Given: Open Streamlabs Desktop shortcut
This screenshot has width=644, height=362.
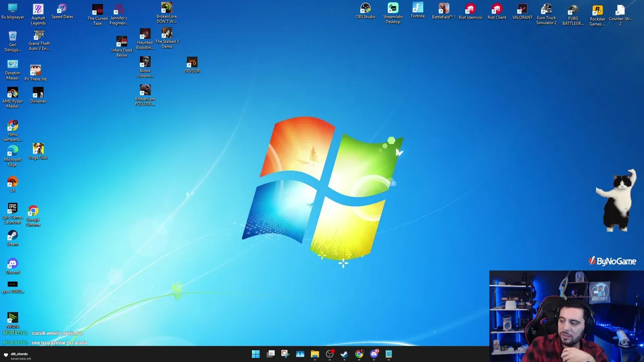Looking at the screenshot, I should pos(393,14).
